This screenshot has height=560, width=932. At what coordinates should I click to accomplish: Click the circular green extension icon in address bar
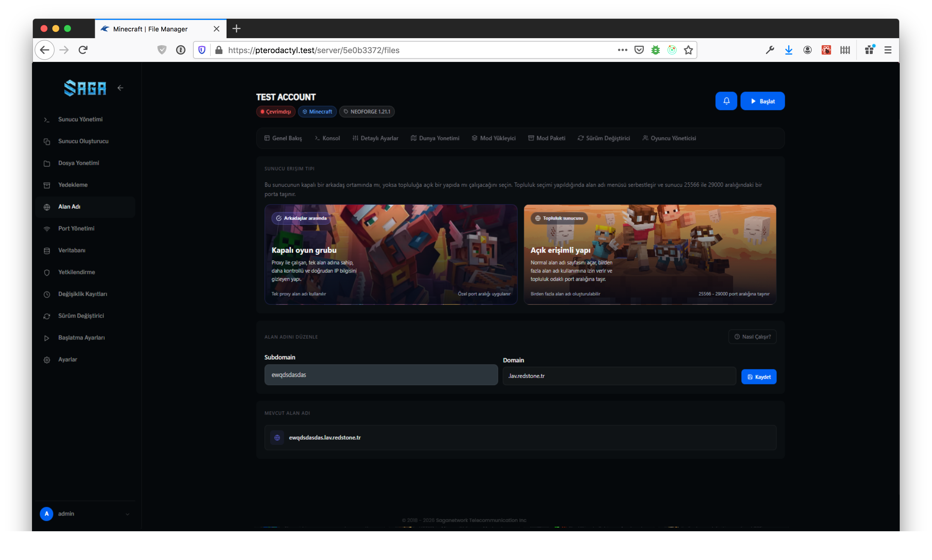pos(672,50)
